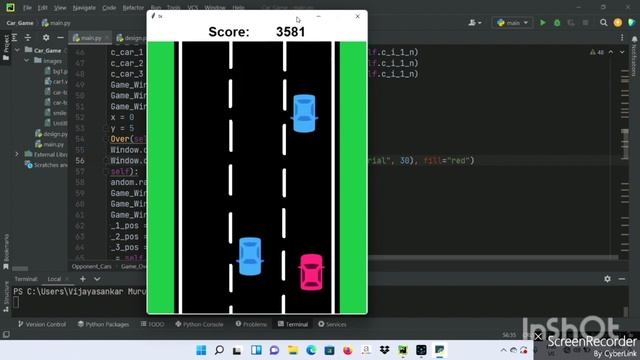Open terminal sessions dropdown chevron
The width and height of the screenshot is (640, 360).
point(97,279)
